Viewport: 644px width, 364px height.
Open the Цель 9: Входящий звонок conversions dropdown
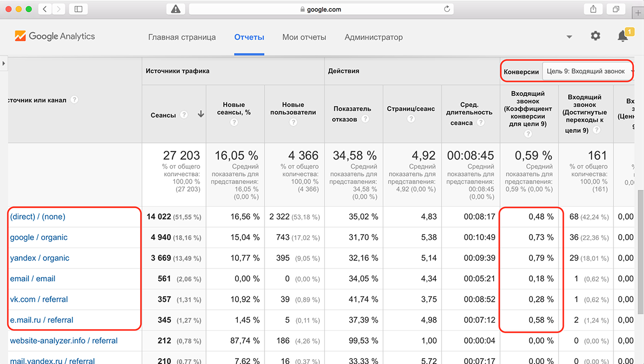(x=588, y=71)
